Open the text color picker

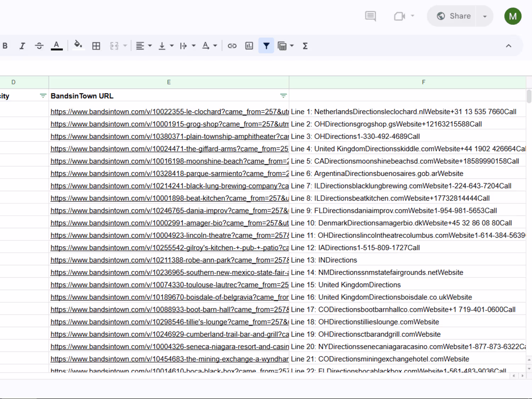click(x=57, y=46)
